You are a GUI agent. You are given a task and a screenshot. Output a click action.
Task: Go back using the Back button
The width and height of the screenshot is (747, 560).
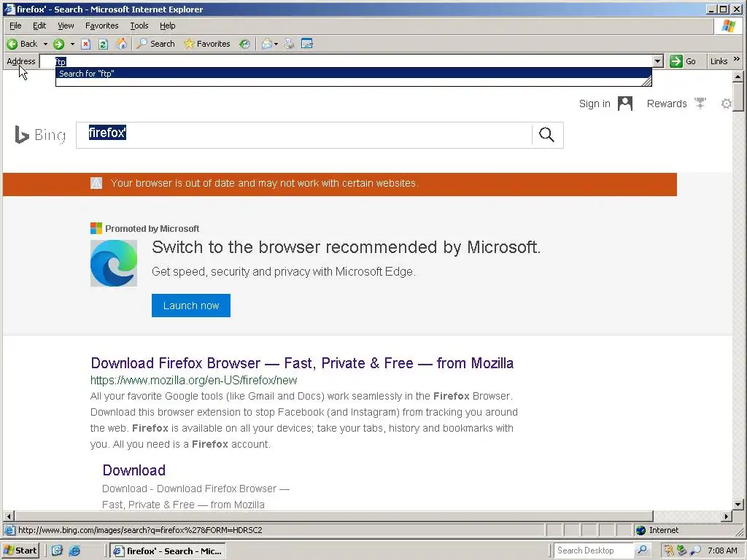pos(22,44)
